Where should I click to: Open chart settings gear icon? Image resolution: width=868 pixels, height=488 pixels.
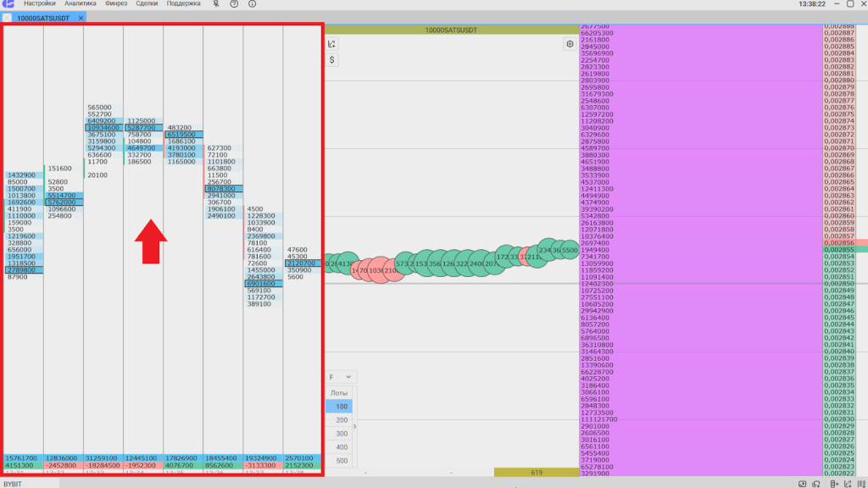tap(570, 44)
